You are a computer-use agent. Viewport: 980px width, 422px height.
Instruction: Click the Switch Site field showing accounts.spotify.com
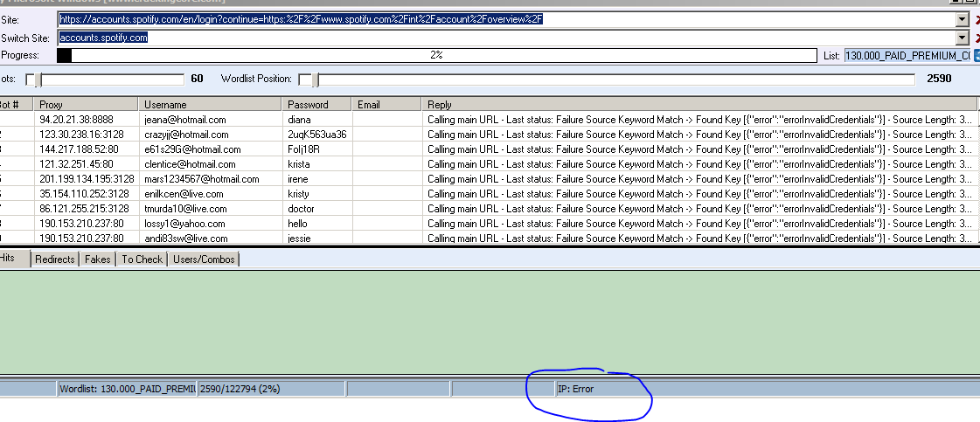click(x=507, y=38)
